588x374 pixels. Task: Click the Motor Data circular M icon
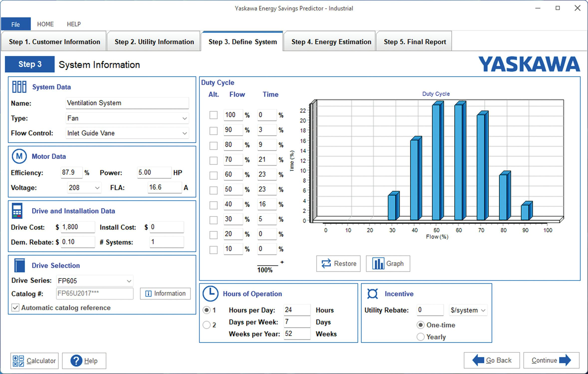click(19, 156)
